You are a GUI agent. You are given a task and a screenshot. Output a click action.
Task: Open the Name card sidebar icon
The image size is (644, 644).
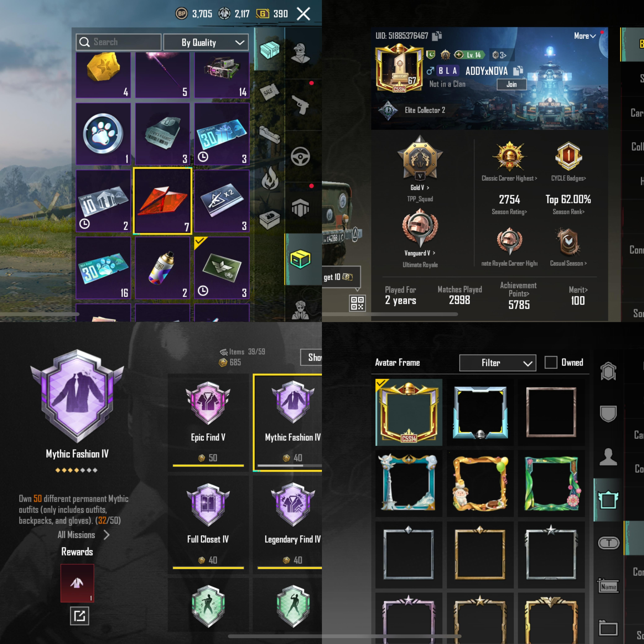(x=608, y=586)
